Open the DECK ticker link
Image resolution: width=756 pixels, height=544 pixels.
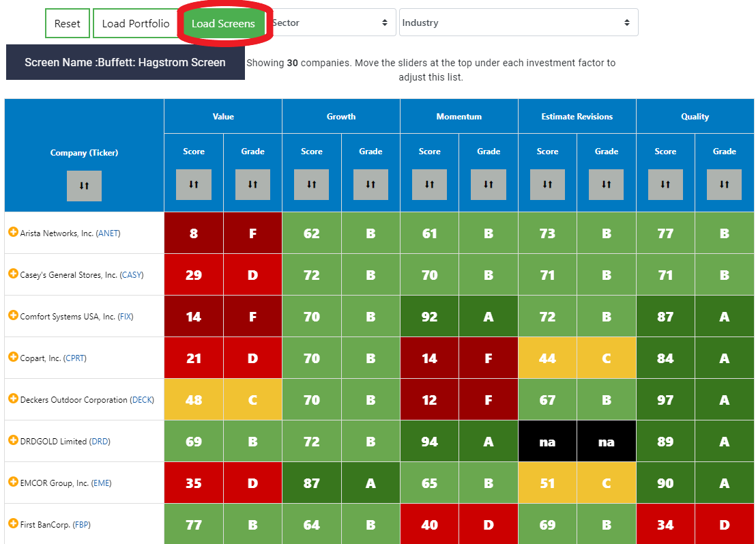[x=142, y=400]
